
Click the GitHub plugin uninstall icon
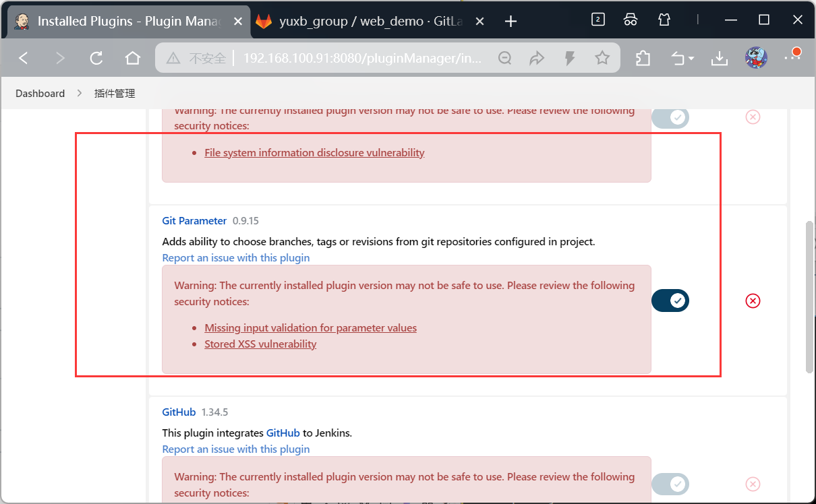click(x=753, y=484)
